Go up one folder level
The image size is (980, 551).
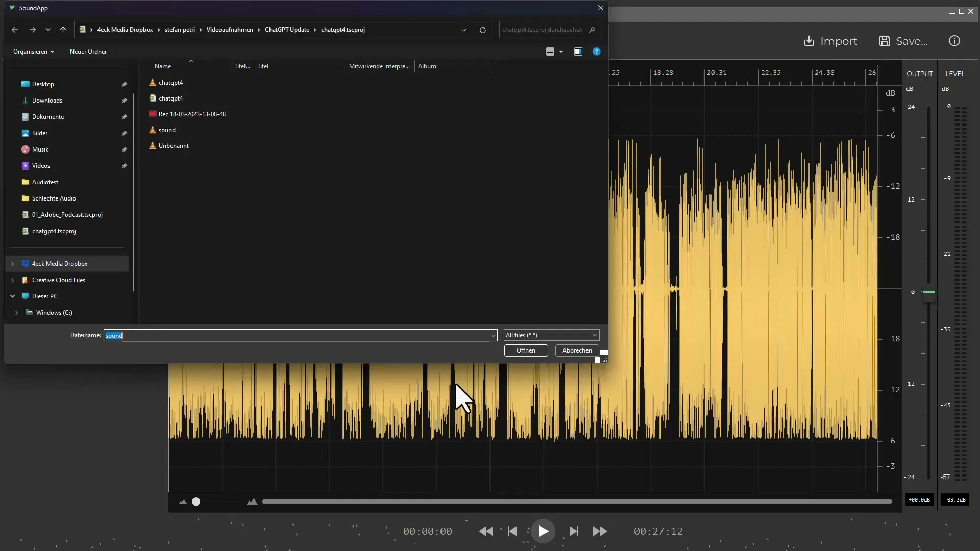click(x=63, y=30)
